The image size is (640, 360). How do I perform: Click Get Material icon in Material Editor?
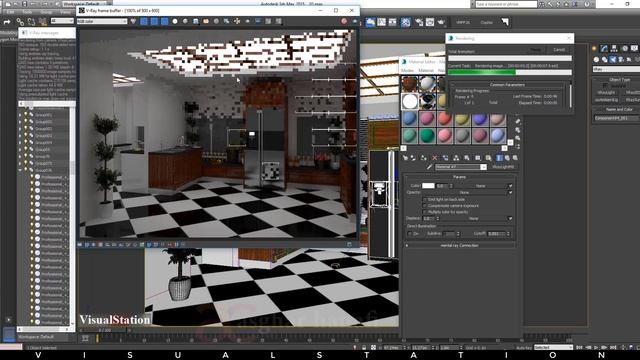405,158
